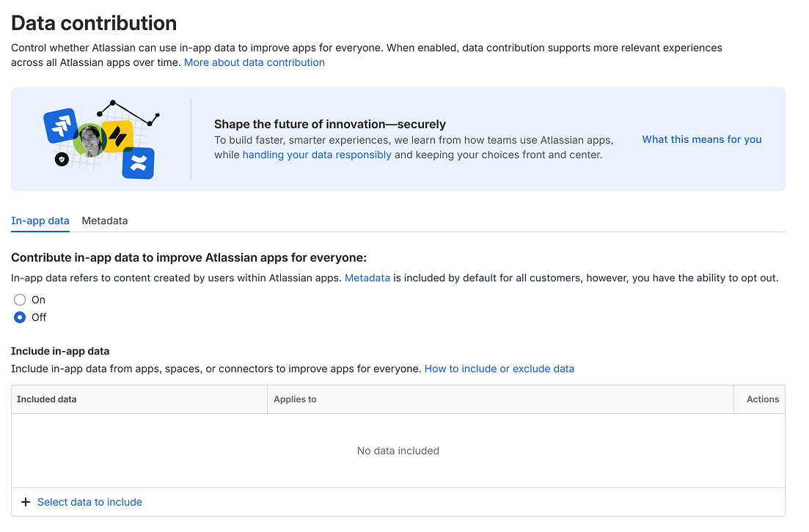809x532 pixels.
Task: Click the Included data column header
Action: coord(47,399)
